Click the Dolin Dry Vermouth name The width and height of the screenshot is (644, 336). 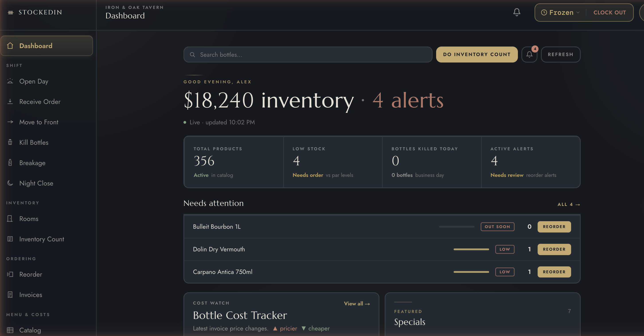219,249
